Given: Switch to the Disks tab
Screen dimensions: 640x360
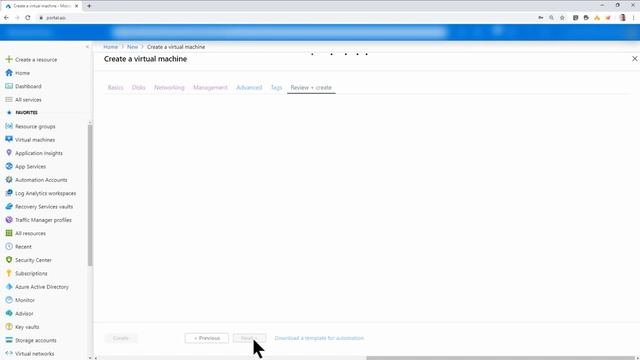Looking at the screenshot, I should coord(138,87).
